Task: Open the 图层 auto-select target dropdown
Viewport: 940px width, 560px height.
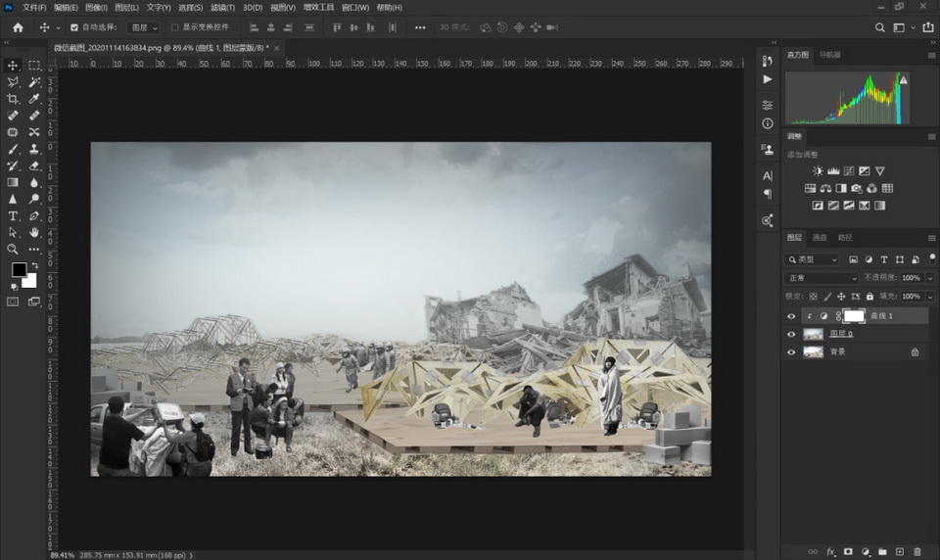Action: 143,27
